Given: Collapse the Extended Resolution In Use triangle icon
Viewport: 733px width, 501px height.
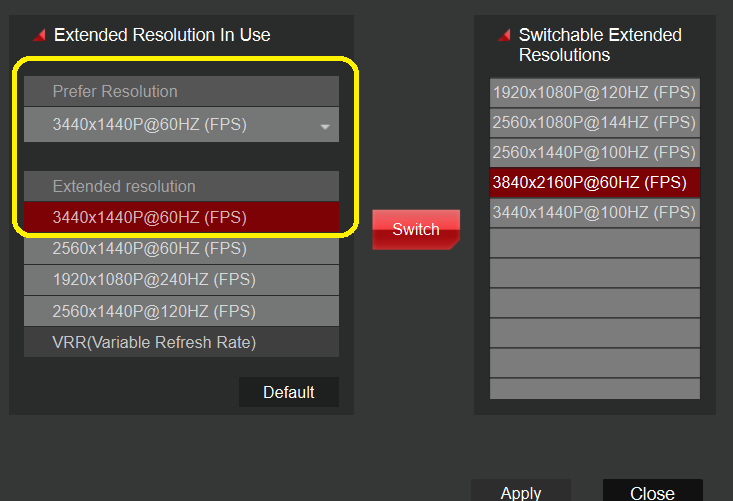Looking at the screenshot, I should click(39, 36).
